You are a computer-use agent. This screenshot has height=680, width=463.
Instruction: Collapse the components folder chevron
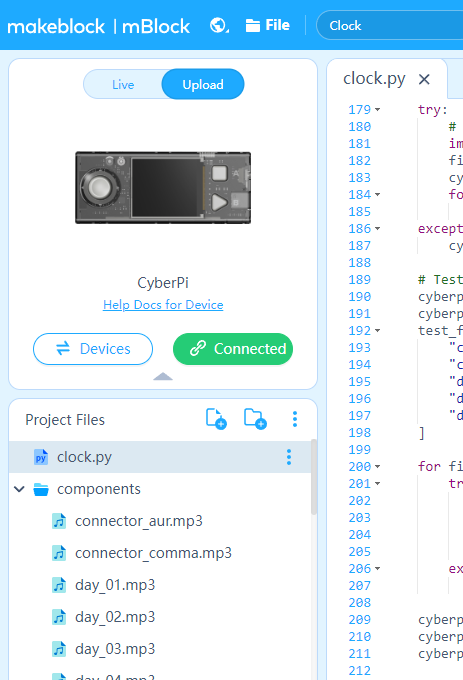point(19,489)
